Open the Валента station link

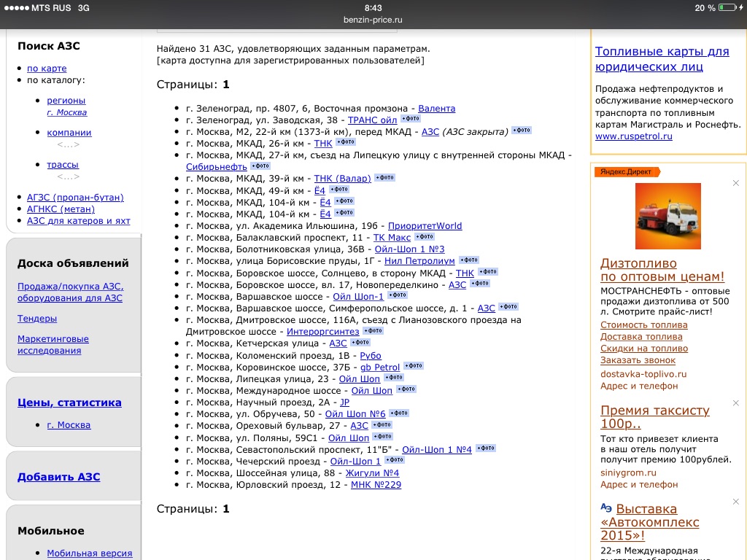pos(436,109)
